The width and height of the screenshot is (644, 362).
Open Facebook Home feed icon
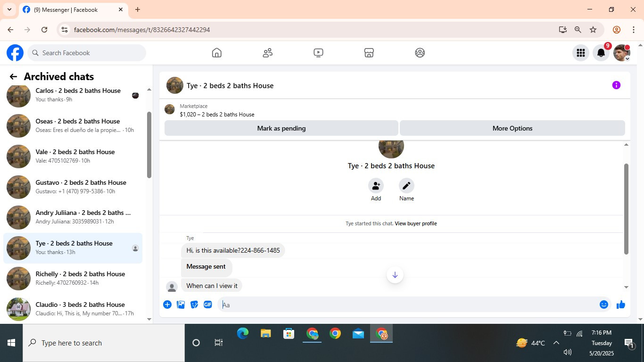[217, 53]
